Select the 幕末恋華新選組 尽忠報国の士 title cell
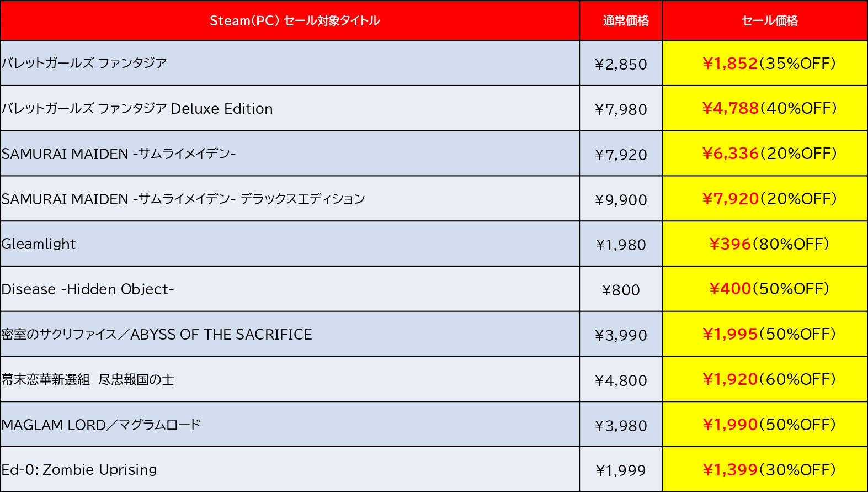Screen dimensions: 868x492 click(290, 379)
